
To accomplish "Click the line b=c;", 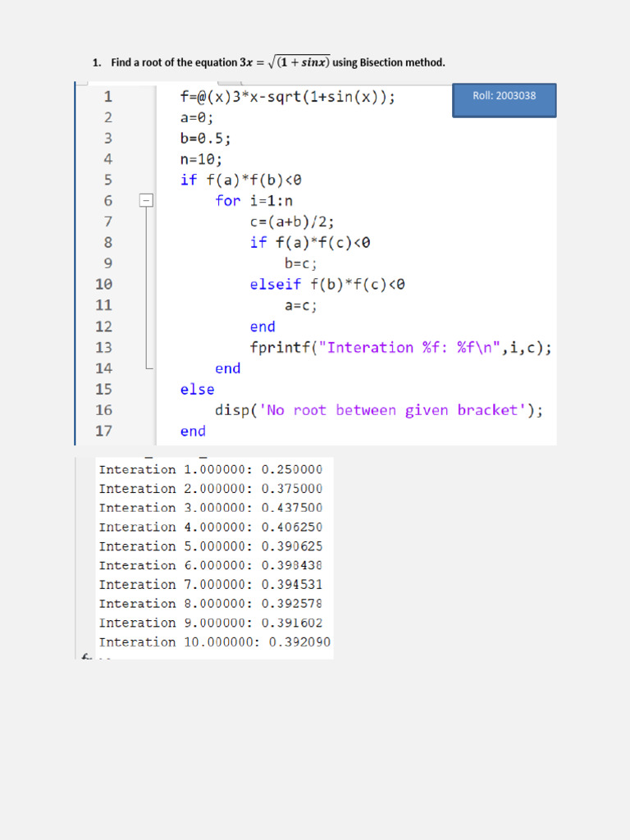I will click(x=300, y=263).
